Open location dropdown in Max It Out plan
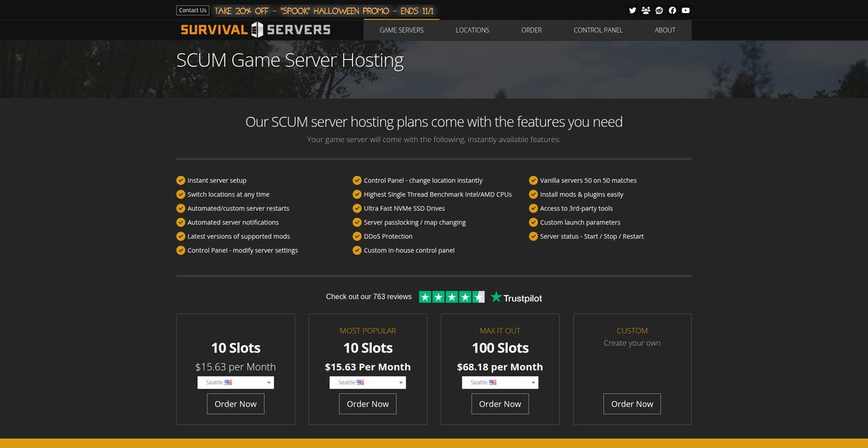The image size is (868, 448). coord(500,382)
